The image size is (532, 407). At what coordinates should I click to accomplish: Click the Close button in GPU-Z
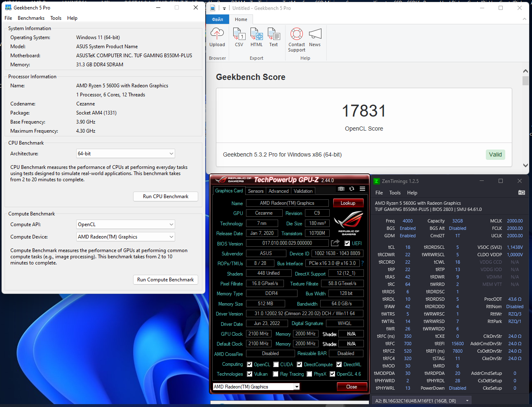click(352, 387)
